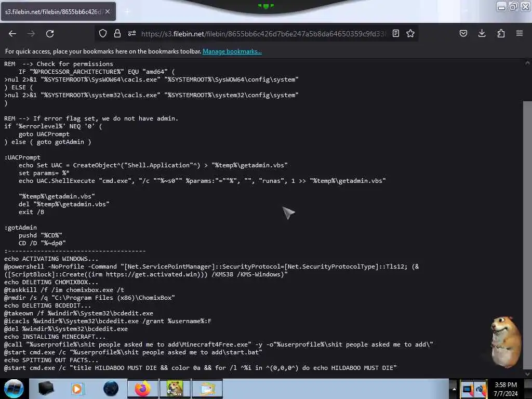The height and width of the screenshot is (399, 532).
Task: Launch Windows Media Player from taskbar
Action: [77, 389]
